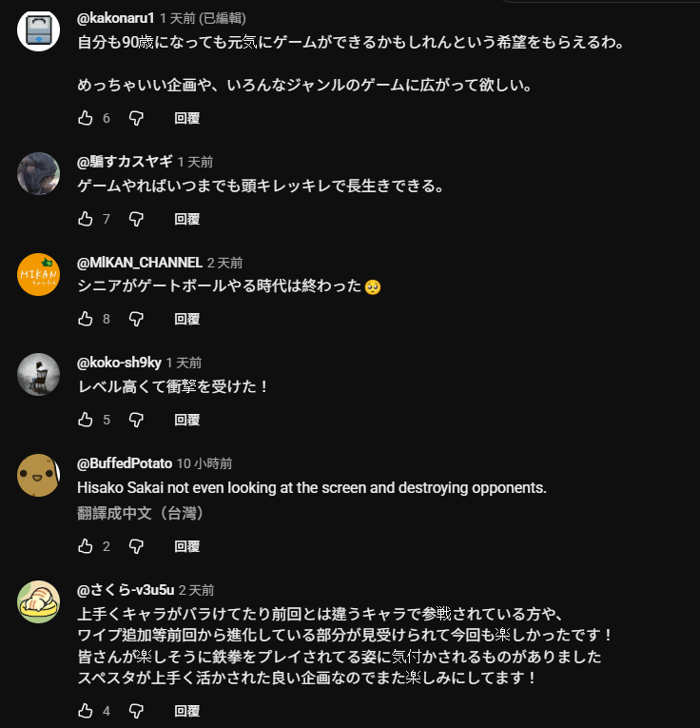Like the @BuffedPotato Hisako Sakai comment
700x728 pixels.
(x=86, y=546)
